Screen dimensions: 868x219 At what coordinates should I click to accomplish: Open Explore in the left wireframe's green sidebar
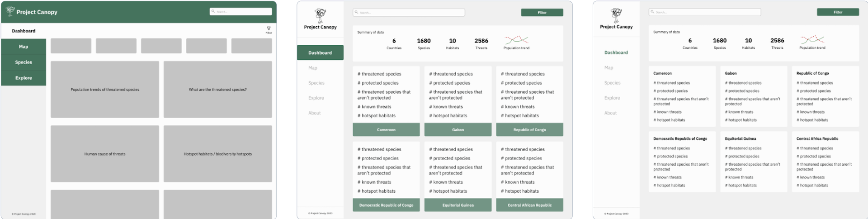point(24,78)
